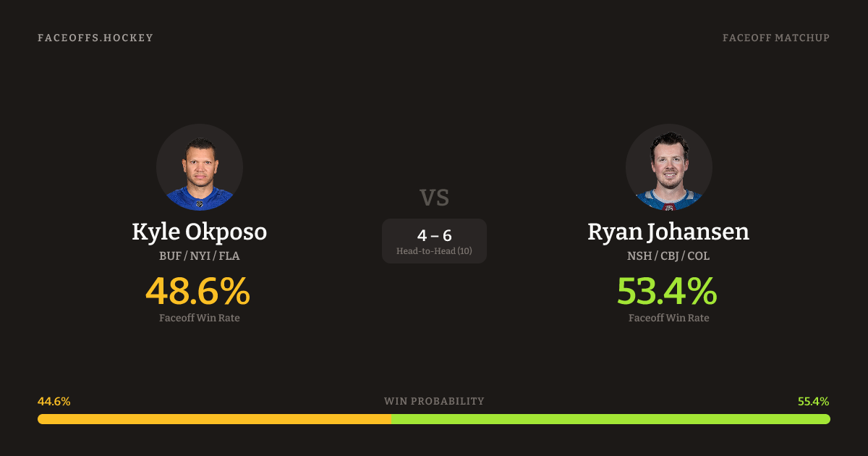Click the yellow segment of probability bar

click(214, 419)
